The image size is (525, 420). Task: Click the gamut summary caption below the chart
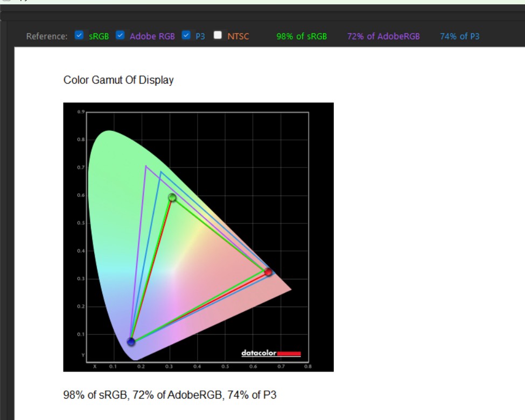click(x=170, y=395)
